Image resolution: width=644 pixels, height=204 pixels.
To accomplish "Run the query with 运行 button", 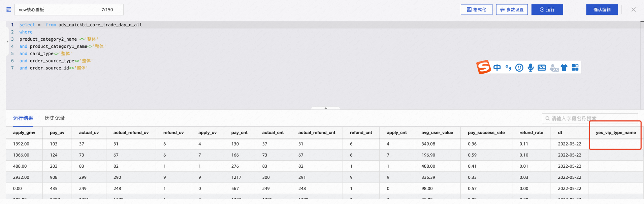I will (x=547, y=10).
